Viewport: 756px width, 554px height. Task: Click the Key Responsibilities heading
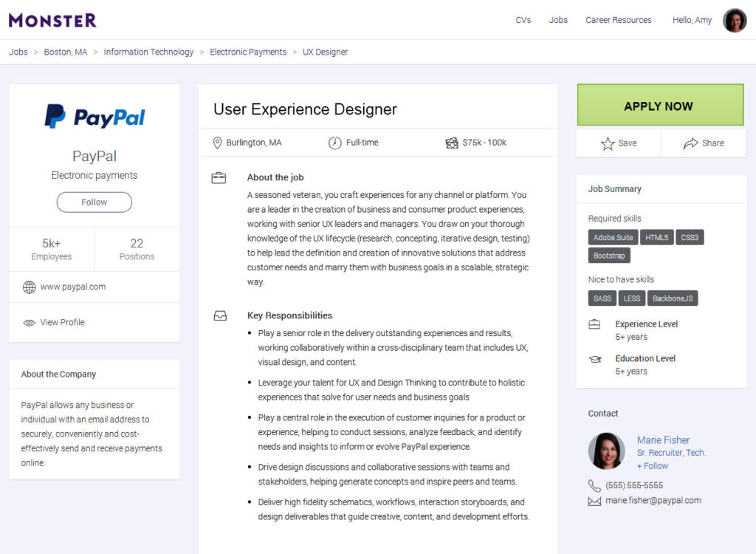[x=289, y=315]
